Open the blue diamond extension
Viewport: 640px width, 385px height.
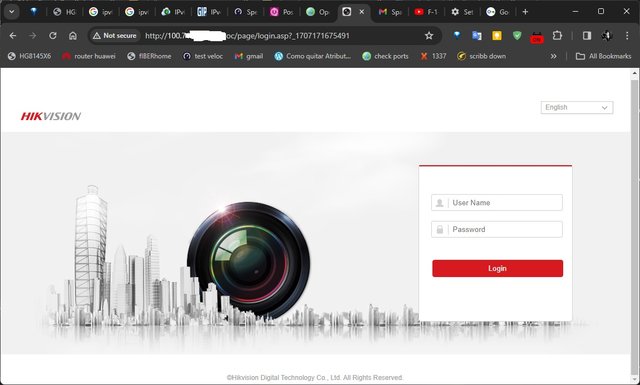pos(457,36)
